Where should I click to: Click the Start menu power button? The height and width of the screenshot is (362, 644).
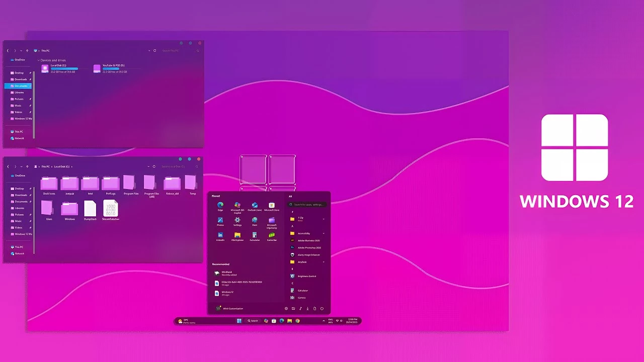[x=321, y=309]
